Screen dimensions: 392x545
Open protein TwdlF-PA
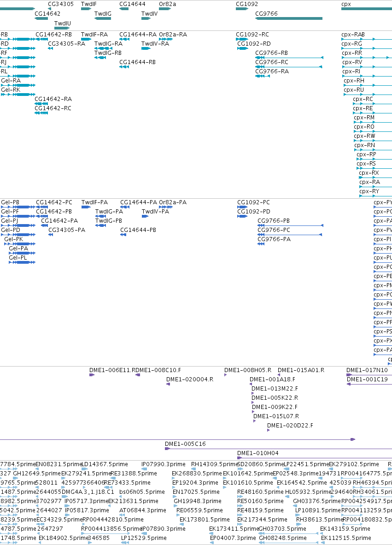coord(94,202)
